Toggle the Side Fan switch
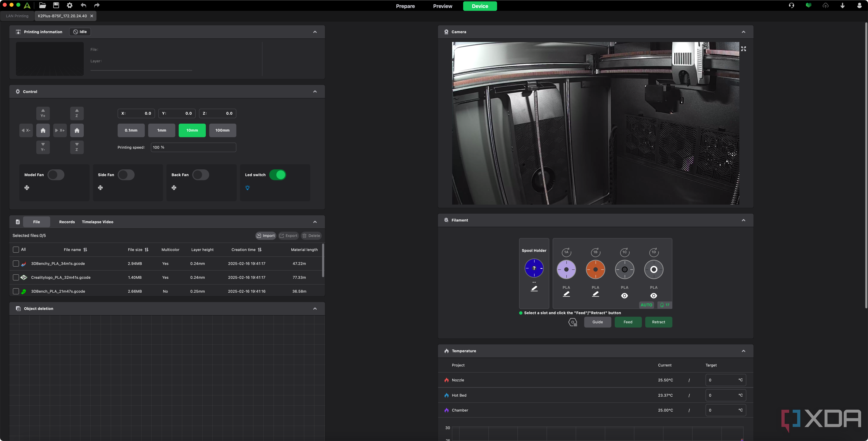868x441 pixels. point(126,175)
